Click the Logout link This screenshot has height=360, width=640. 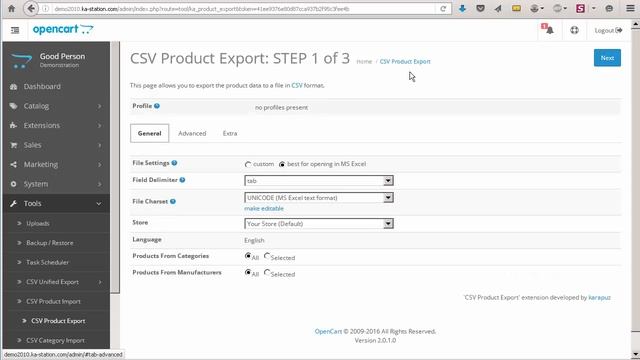[608, 30]
